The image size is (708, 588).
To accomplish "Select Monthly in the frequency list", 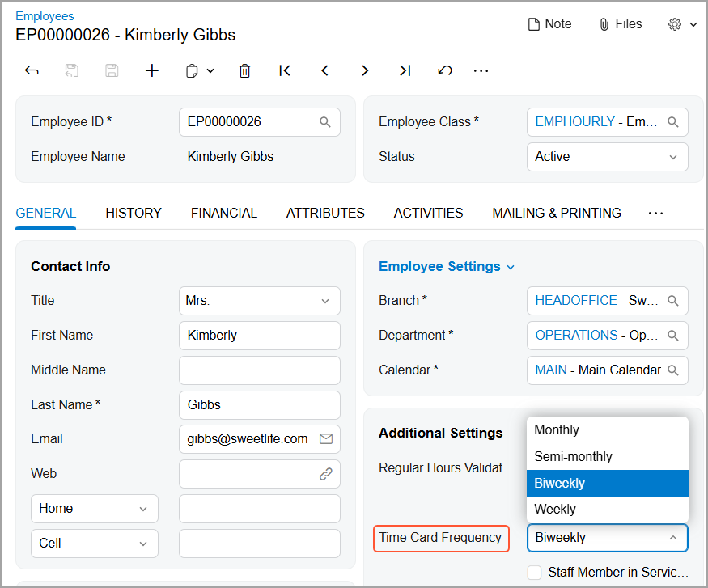I will coord(608,430).
